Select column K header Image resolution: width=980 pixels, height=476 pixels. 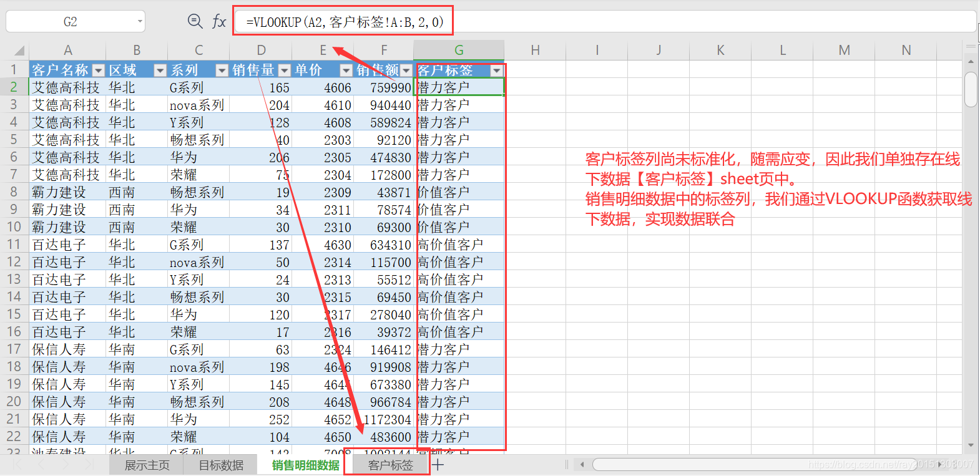720,50
